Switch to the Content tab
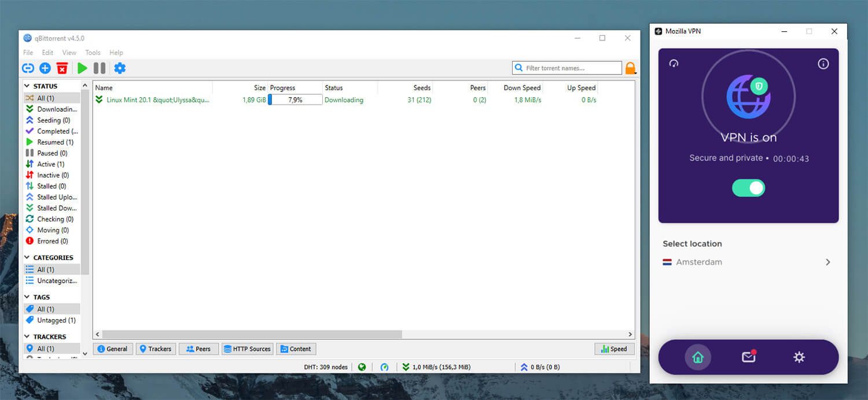 point(296,349)
